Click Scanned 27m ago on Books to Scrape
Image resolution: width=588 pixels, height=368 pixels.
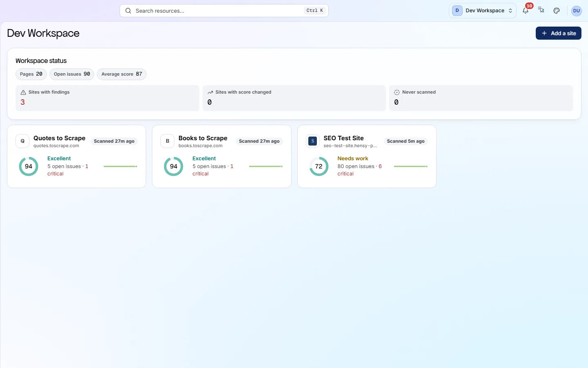[x=259, y=141]
